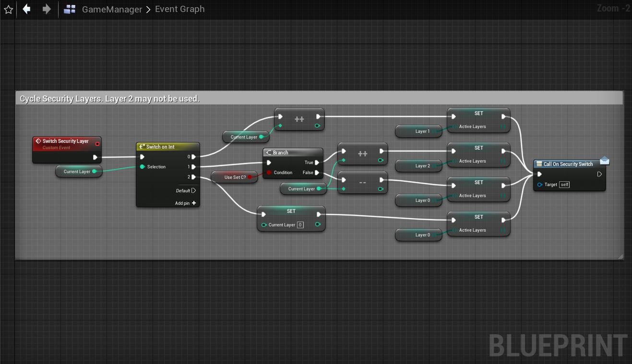Click the Target self pin field

564,185
